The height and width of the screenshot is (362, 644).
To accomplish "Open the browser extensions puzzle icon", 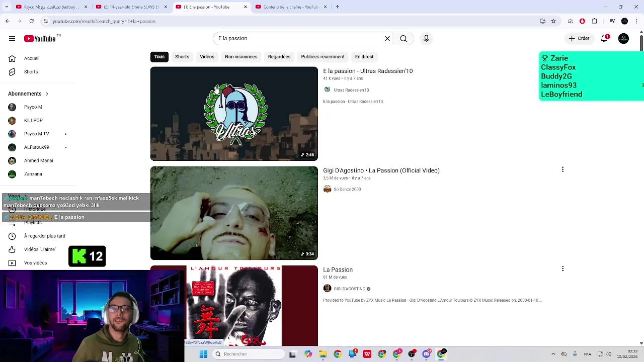I will click(x=595, y=21).
